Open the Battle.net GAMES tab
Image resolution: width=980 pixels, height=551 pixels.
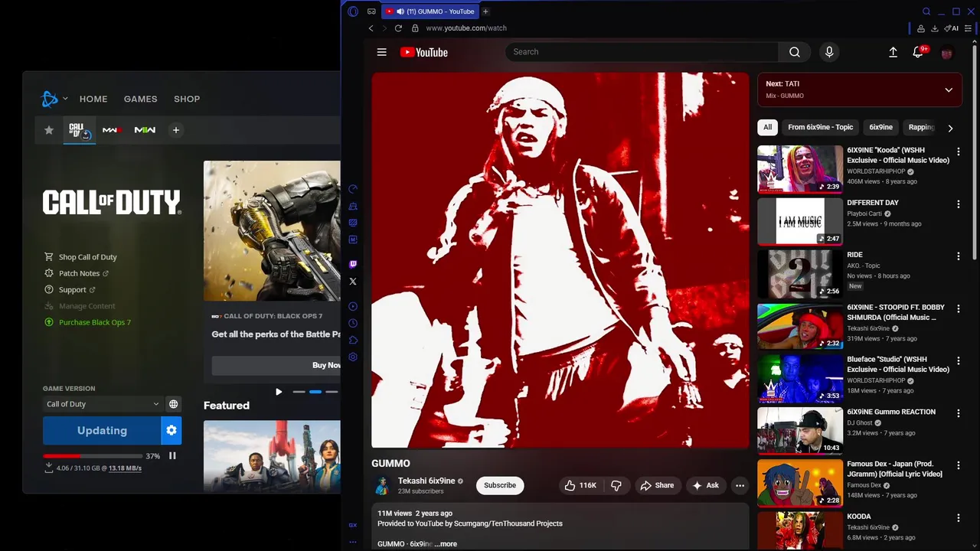tap(141, 99)
